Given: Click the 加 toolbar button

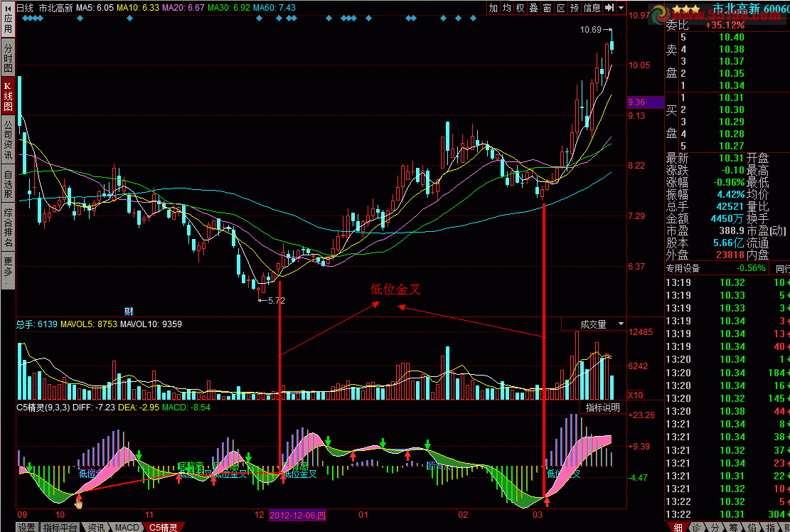Looking at the screenshot, I should (493, 8).
